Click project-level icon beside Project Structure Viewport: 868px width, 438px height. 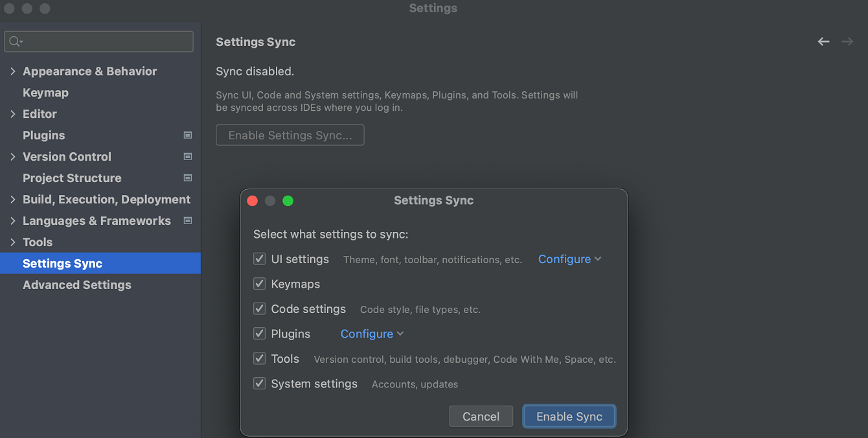[188, 178]
